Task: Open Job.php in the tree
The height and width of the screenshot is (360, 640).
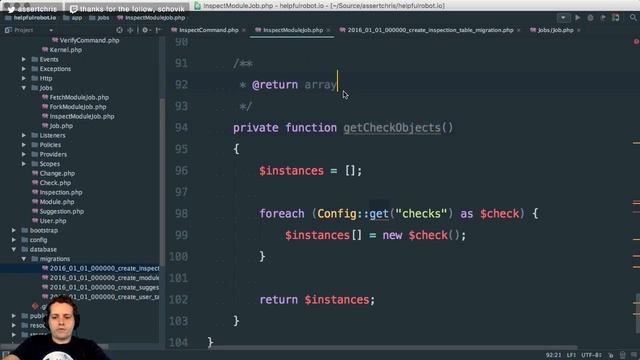Action: (x=58, y=126)
